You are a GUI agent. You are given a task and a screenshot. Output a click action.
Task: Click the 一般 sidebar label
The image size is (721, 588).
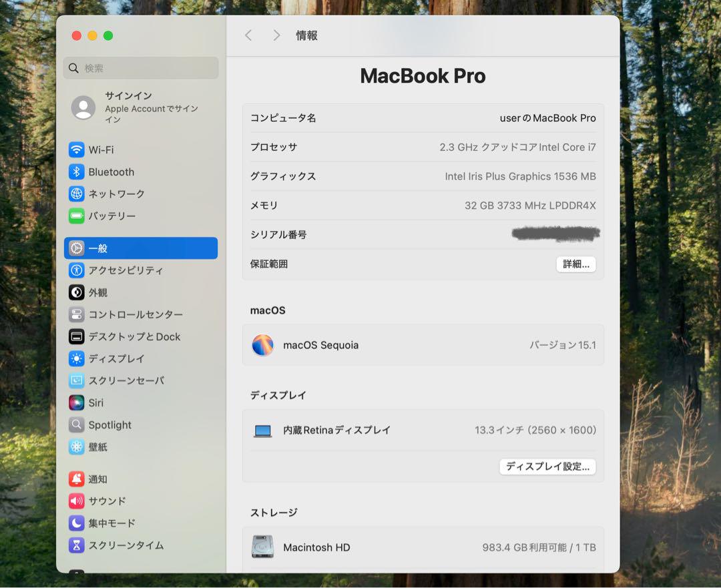pos(98,248)
